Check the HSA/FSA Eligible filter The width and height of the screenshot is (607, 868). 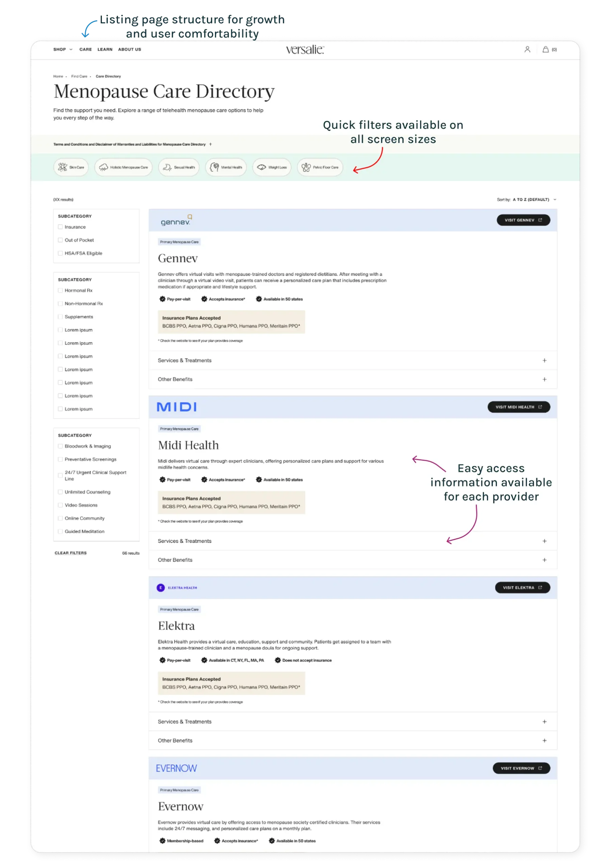pos(60,253)
